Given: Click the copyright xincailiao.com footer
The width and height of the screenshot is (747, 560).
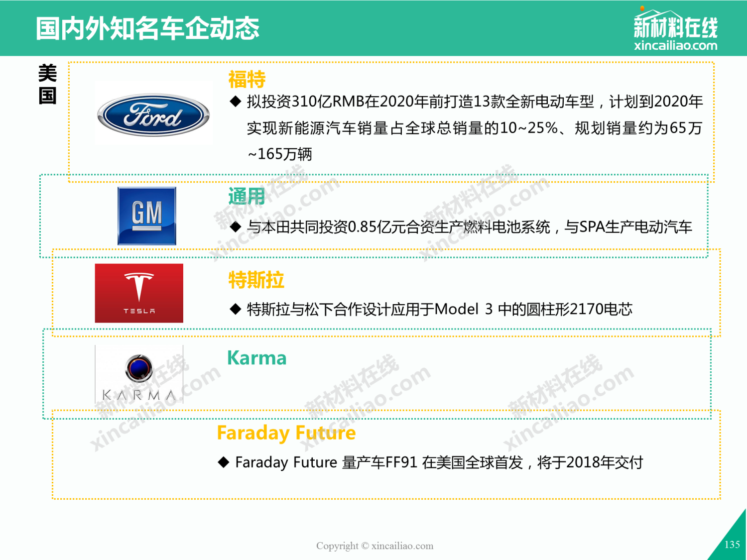Looking at the screenshot, I should (x=375, y=546).
